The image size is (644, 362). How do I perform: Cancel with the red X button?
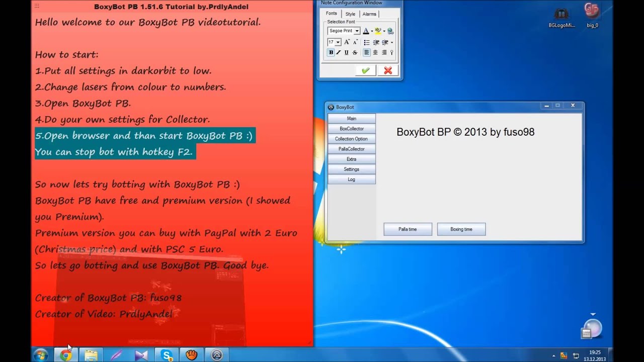point(388,70)
